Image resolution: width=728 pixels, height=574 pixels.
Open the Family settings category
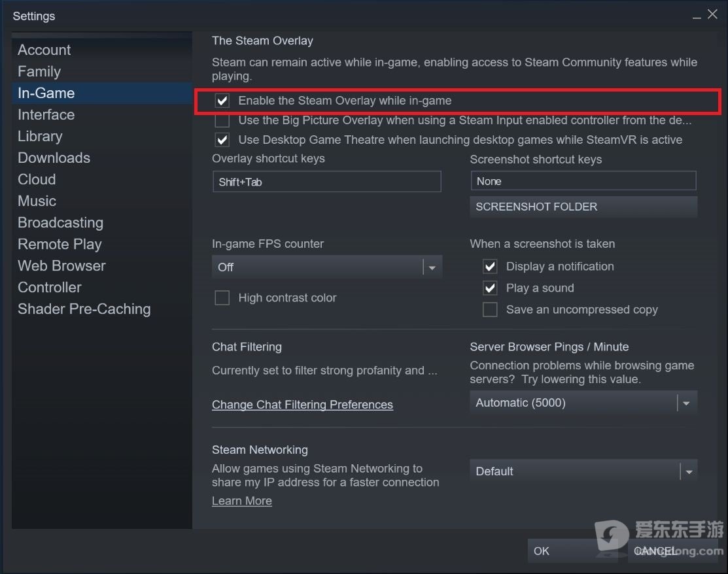tap(39, 71)
